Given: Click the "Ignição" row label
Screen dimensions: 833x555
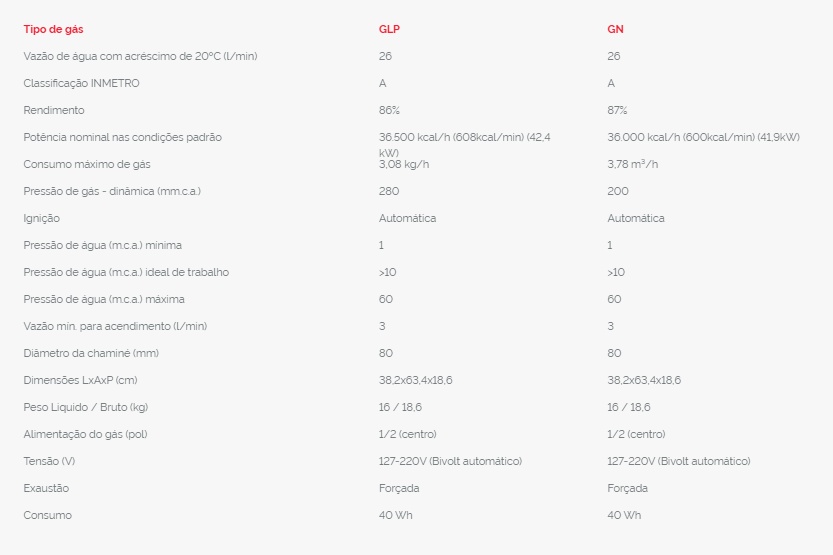Looking at the screenshot, I should (x=42, y=218).
